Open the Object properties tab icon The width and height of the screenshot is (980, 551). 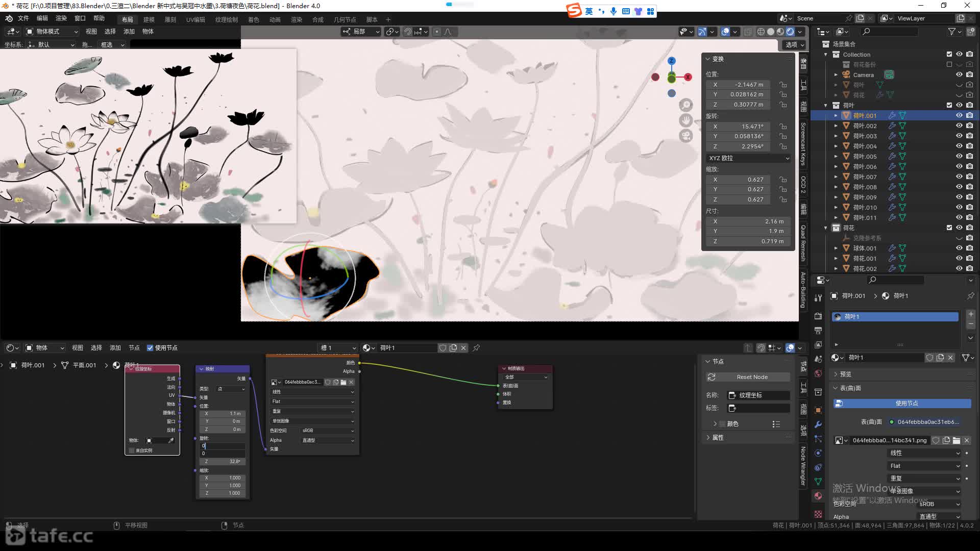click(x=818, y=410)
